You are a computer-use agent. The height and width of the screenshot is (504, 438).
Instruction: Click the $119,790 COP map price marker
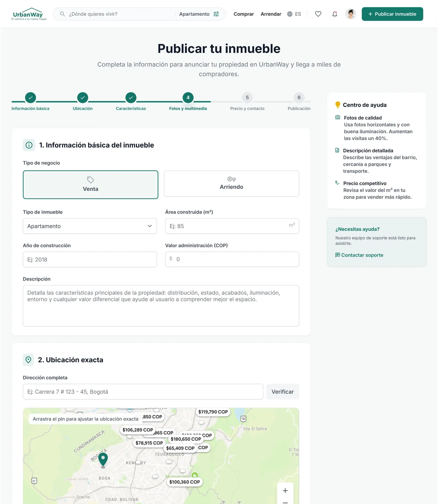tap(213, 412)
